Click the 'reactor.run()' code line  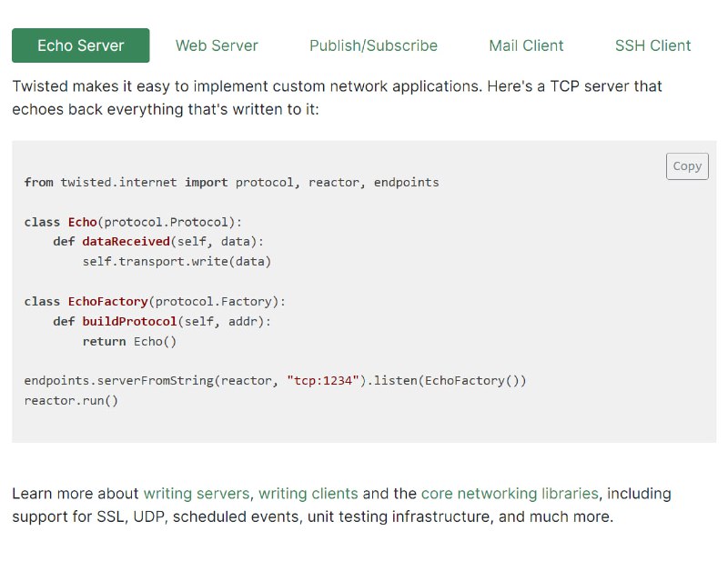(x=71, y=400)
